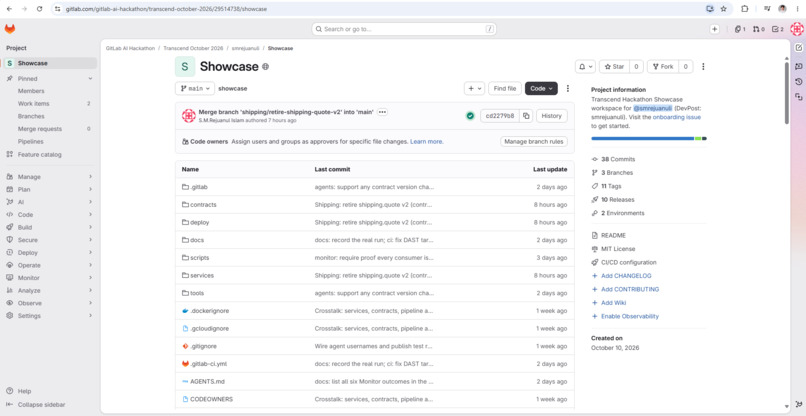This screenshot has height=416, width=806.
Task: Open the top icon in right side panel
Action: click(798, 47)
